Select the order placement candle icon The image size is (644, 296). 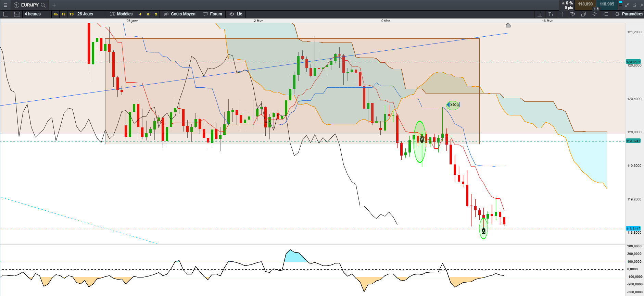[x=595, y=14]
